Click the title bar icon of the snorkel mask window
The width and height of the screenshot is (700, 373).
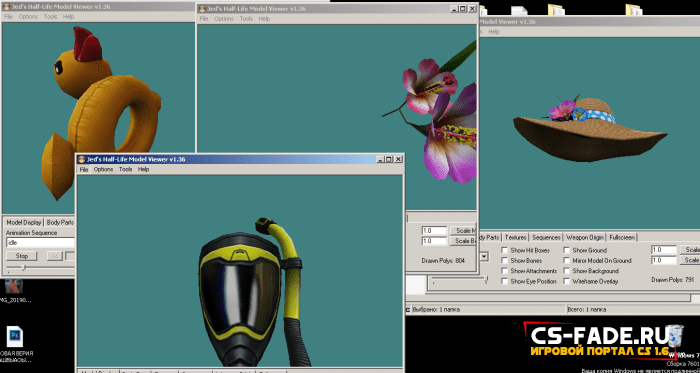pos(81,159)
